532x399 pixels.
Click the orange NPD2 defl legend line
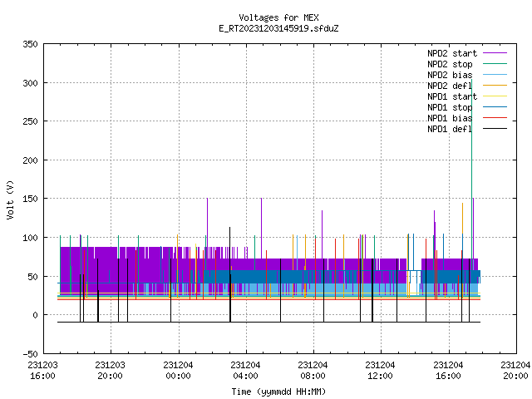[495, 85]
